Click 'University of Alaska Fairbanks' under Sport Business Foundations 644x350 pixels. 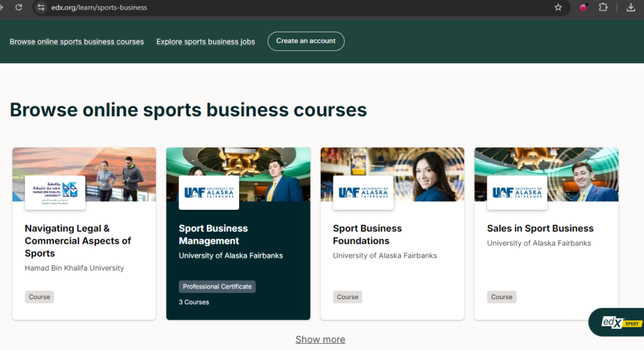(385, 256)
